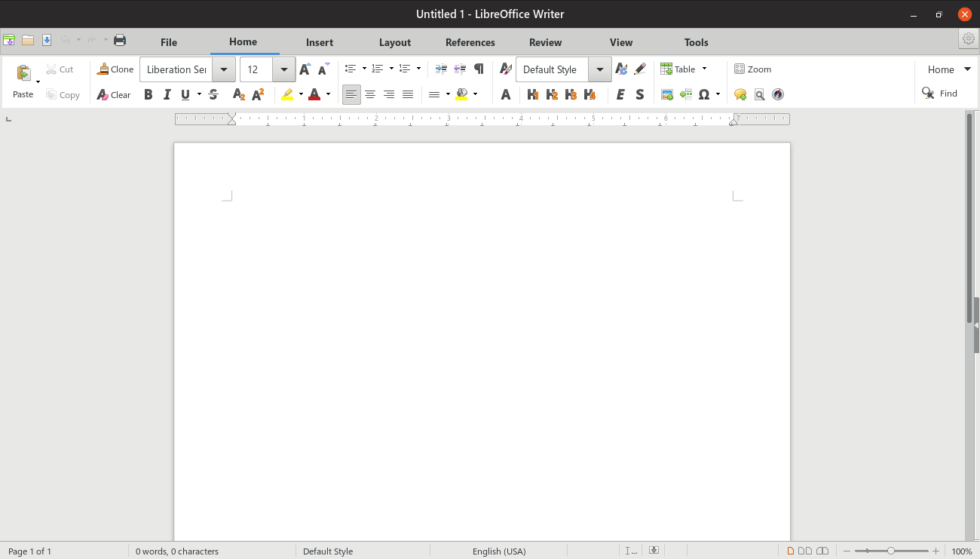Viewport: 980px width, 559px height.
Task: Open the font size dropdown list
Action: pyautogui.click(x=283, y=69)
